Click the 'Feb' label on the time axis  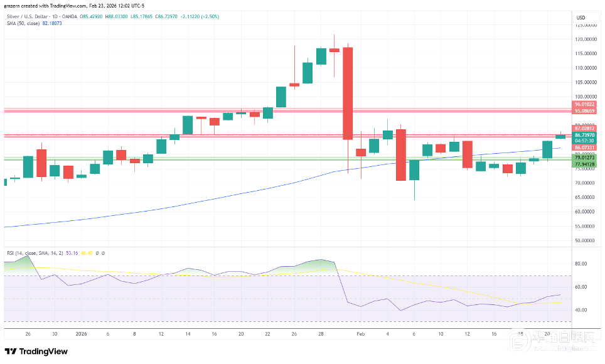[x=360, y=334]
